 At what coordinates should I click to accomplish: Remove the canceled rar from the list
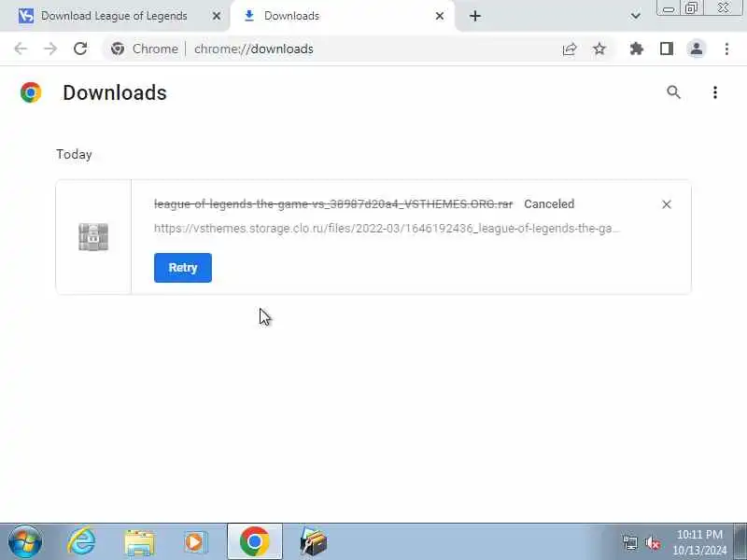(667, 204)
